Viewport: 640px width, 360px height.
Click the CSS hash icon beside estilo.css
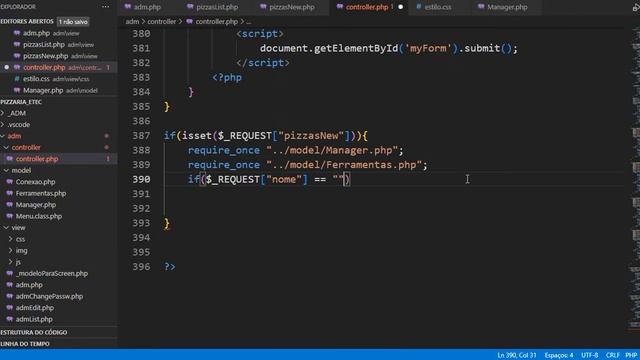17,79
